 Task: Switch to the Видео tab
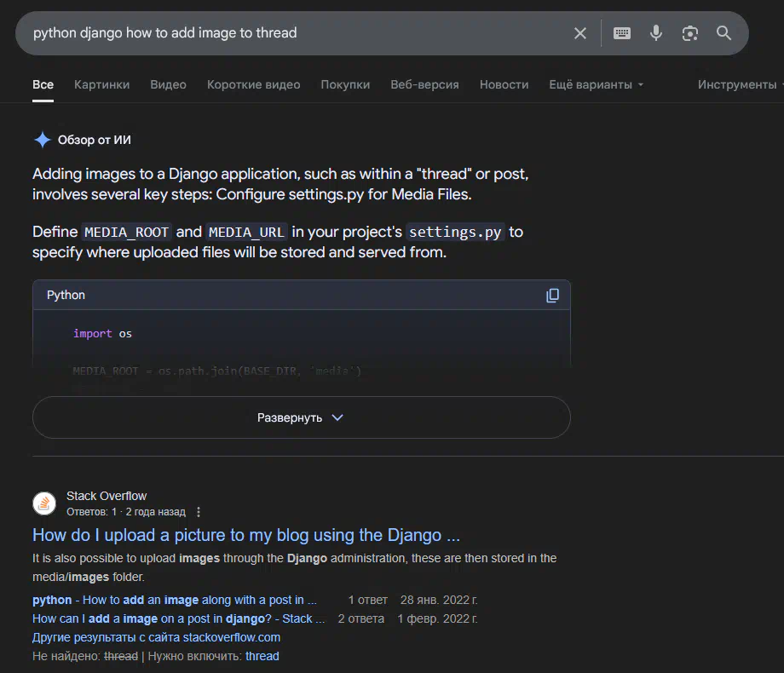coord(169,84)
